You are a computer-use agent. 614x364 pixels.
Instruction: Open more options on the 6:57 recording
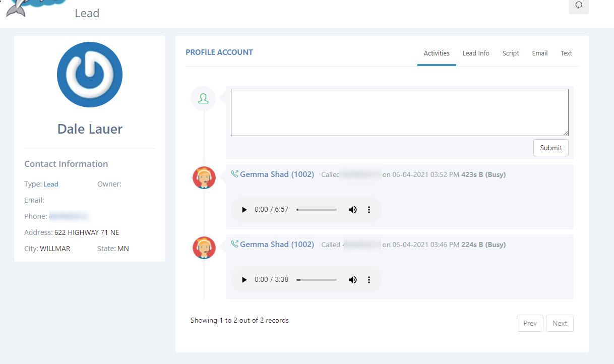[x=369, y=210]
